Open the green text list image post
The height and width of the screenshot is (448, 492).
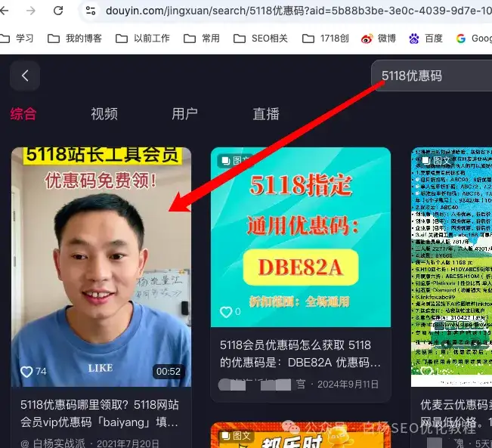click(451, 267)
